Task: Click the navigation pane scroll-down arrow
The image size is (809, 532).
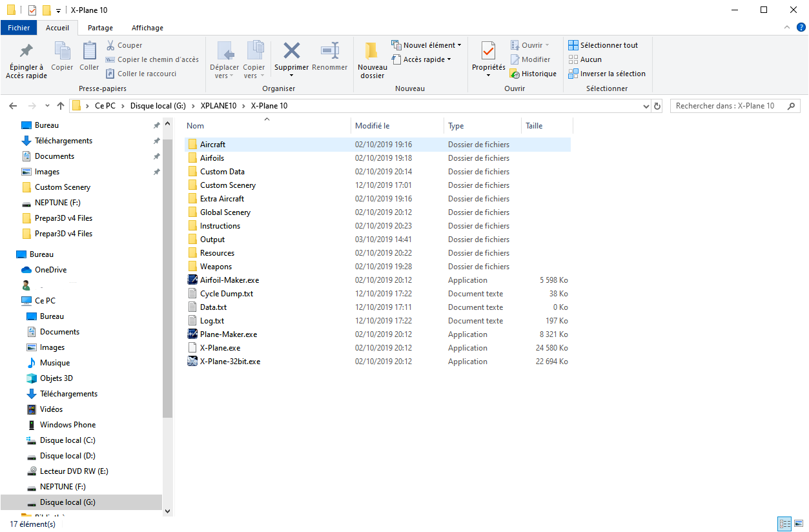Action: 168,511
